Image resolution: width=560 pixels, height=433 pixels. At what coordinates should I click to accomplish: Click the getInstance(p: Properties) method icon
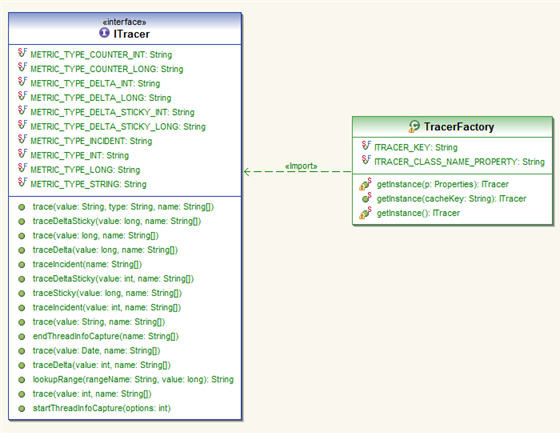[365, 184]
